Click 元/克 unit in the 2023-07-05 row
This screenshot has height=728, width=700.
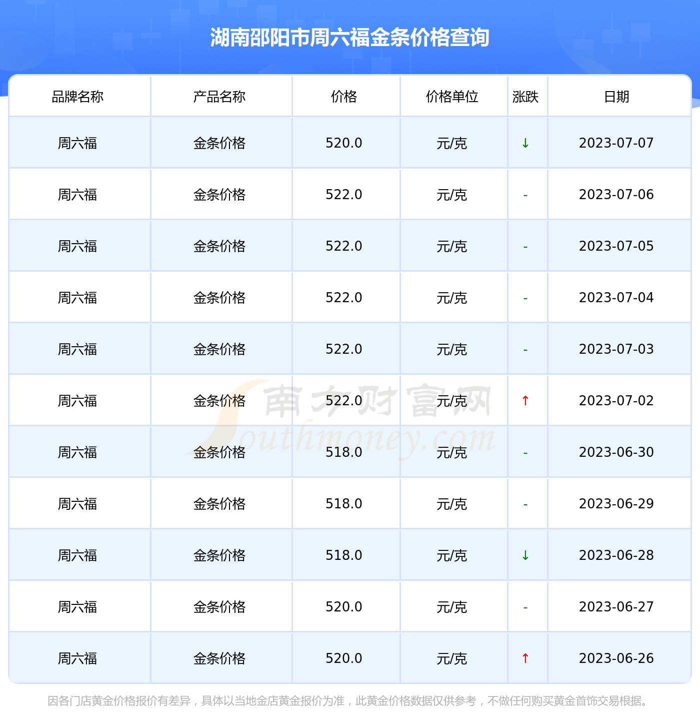click(452, 246)
